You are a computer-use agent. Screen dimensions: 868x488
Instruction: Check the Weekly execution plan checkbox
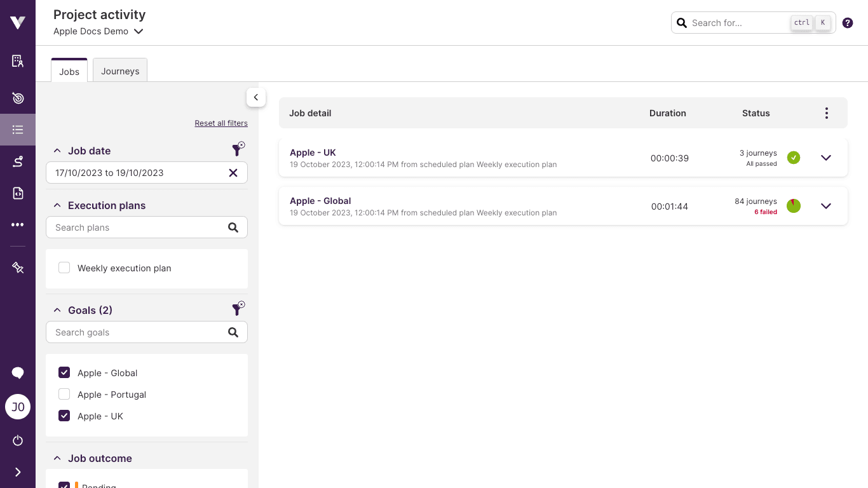(x=64, y=268)
